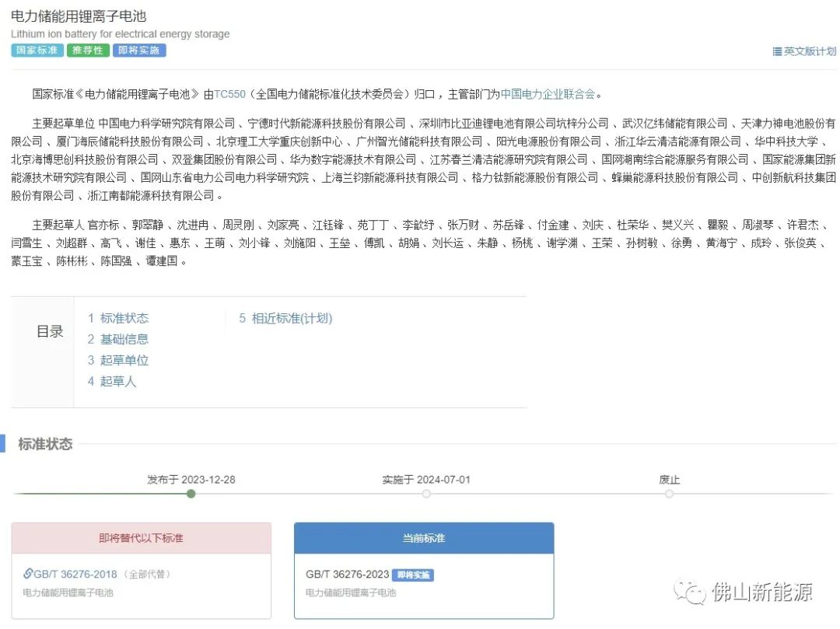This screenshot has width=840, height=629.
Task: Click the 当前标准 card header
Action: tap(424, 538)
